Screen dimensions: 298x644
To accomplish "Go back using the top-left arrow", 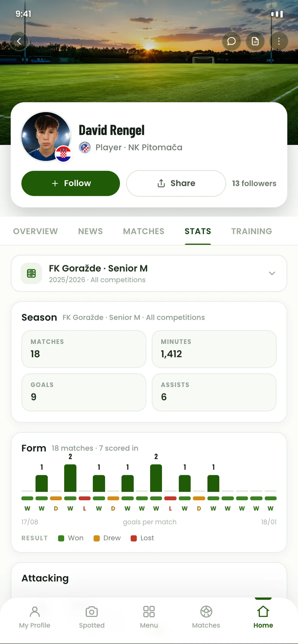I will pos(19,41).
